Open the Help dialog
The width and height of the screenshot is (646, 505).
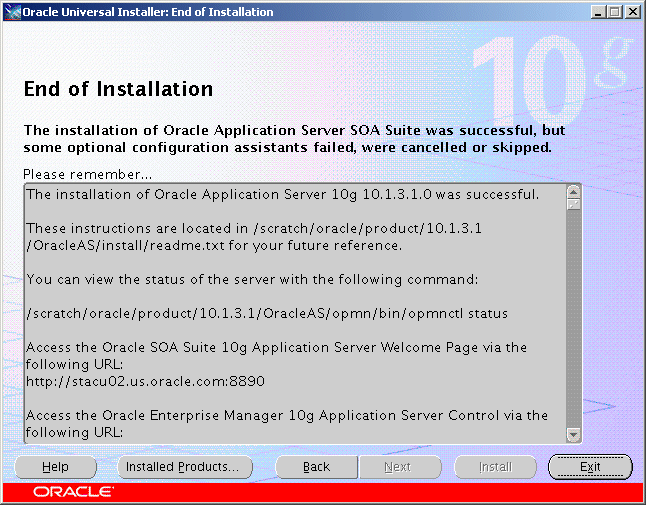55,467
